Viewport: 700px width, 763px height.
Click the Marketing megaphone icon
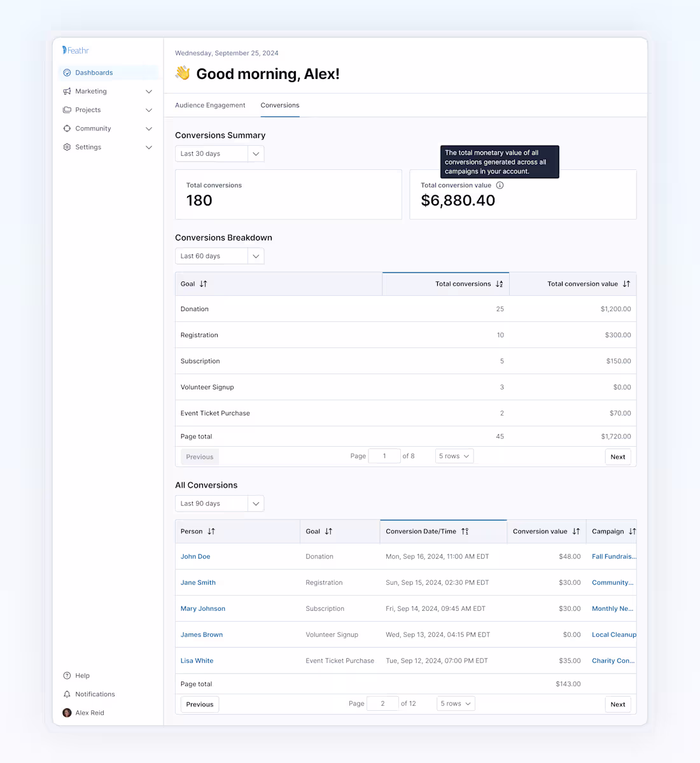pyautogui.click(x=67, y=91)
